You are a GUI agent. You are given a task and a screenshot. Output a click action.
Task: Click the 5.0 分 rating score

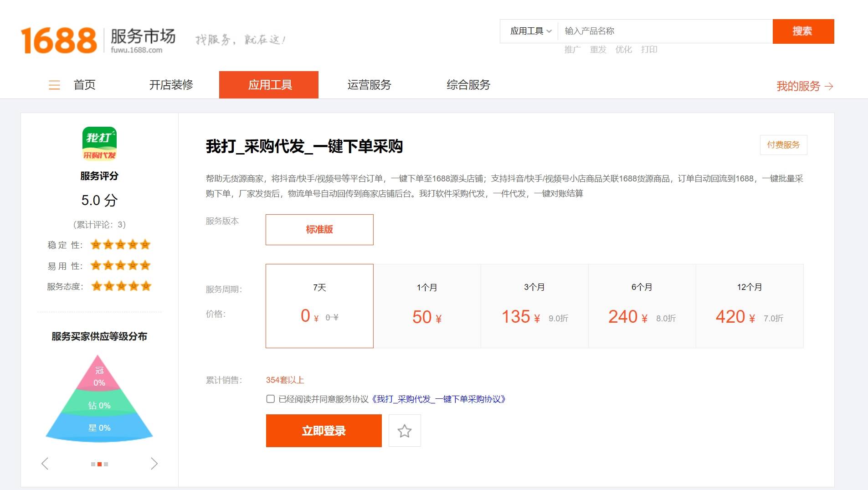pyautogui.click(x=99, y=200)
